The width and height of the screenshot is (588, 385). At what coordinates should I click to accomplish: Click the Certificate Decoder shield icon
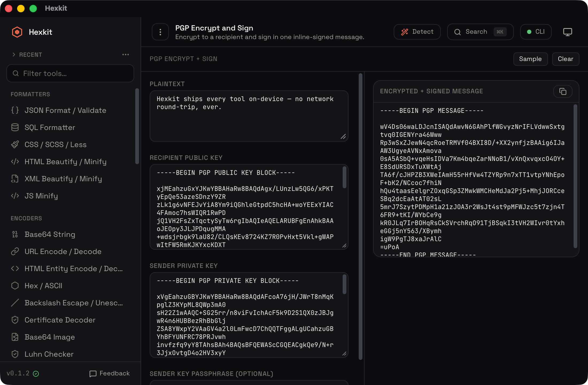coord(15,320)
